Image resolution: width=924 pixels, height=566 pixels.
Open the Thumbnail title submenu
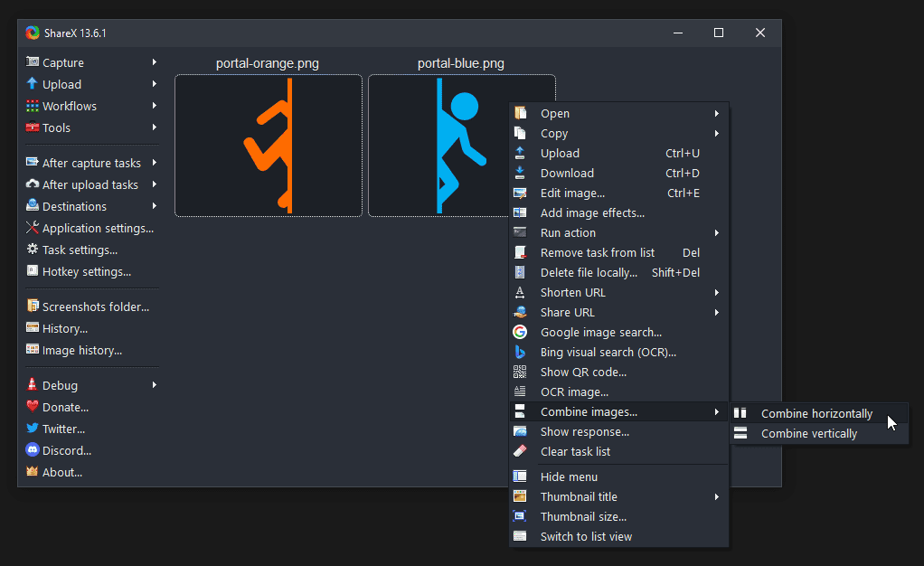[579, 496]
